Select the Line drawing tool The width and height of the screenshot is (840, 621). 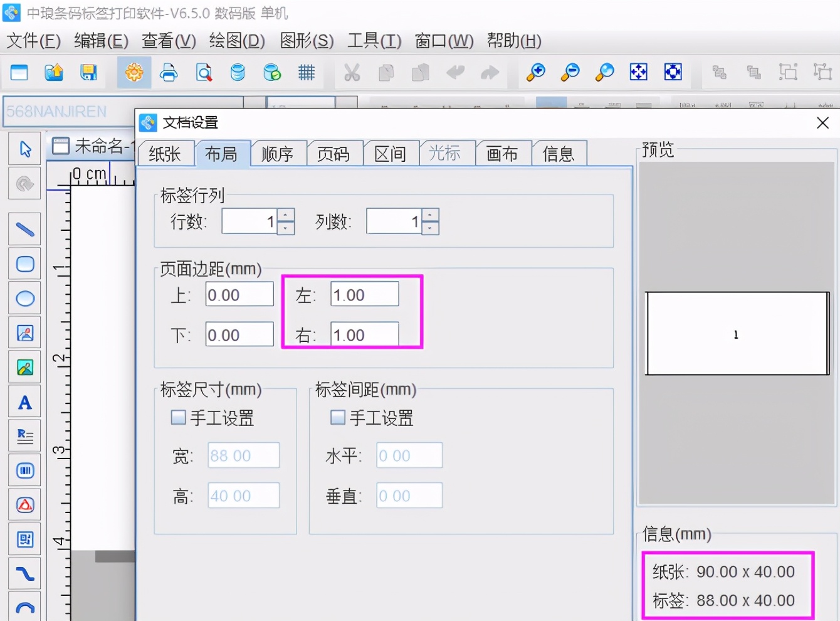pos(24,229)
